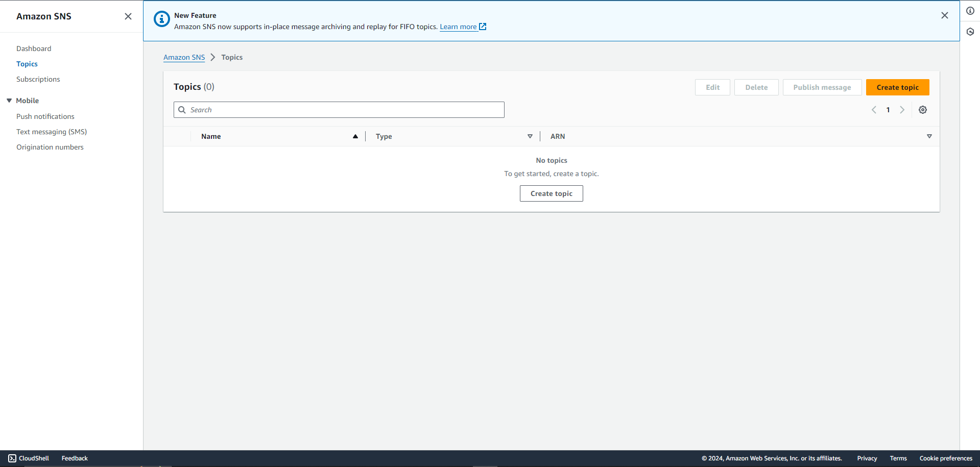Open Subscriptions in the sidebar

pos(38,79)
